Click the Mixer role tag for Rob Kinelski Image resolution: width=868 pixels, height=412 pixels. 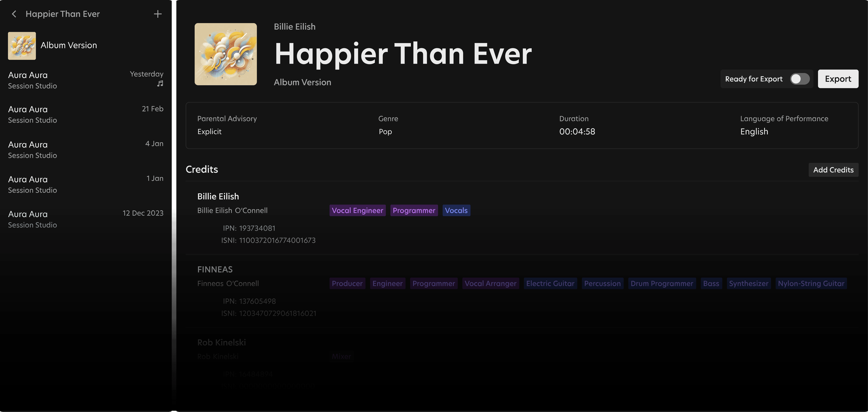pos(341,357)
